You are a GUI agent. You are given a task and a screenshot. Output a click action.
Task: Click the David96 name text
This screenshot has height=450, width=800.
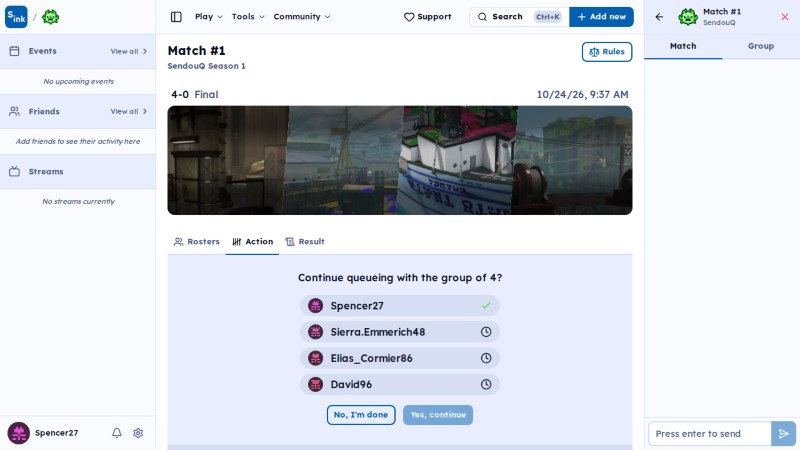(x=351, y=384)
